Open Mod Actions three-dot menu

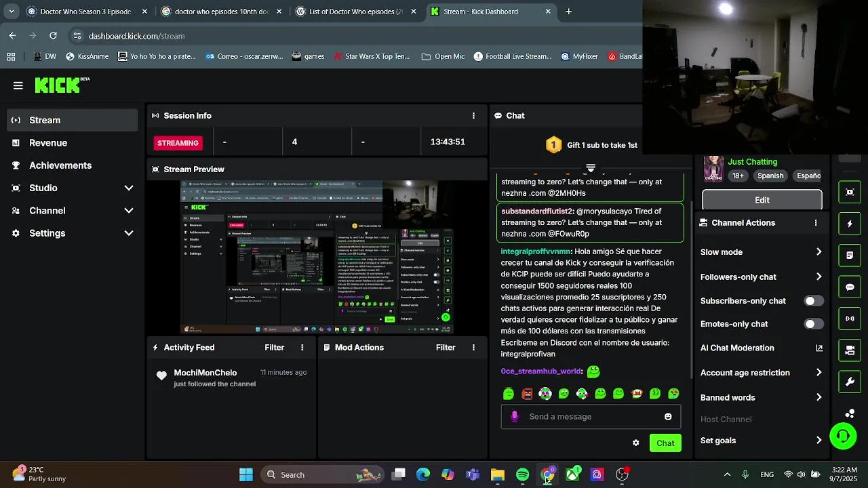[x=473, y=348]
